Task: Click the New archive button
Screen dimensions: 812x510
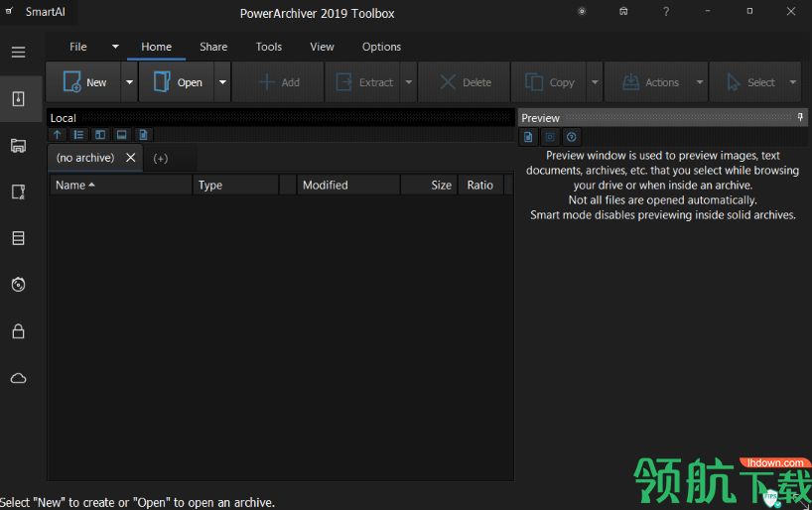Action: pyautogui.click(x=84, y=81)
